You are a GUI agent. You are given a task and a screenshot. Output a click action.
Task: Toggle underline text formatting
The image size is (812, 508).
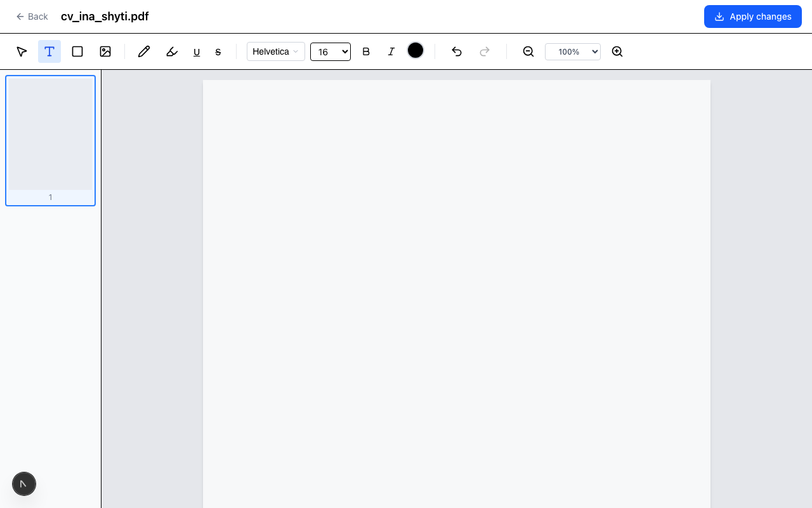pos(197,52)
